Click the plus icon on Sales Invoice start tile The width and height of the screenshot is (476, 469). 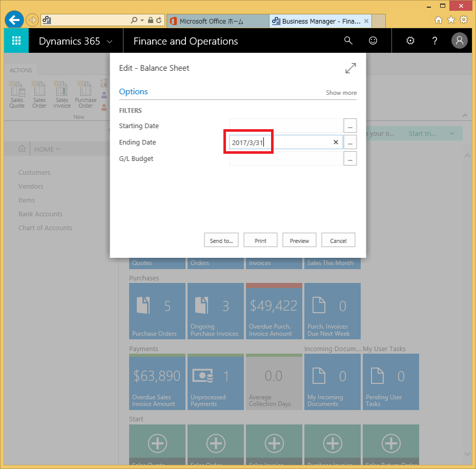(x=274, y=443)
